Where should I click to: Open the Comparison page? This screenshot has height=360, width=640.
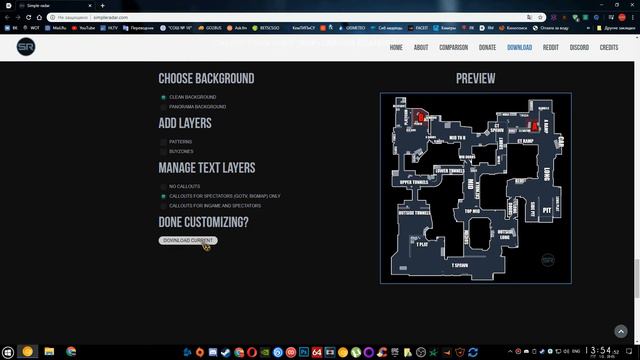453,47
